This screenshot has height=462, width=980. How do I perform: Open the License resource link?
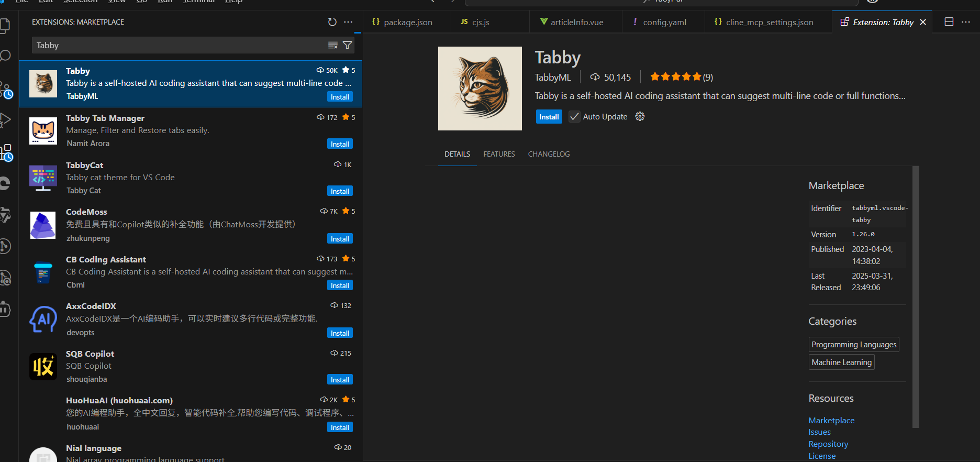pos(822,456)
